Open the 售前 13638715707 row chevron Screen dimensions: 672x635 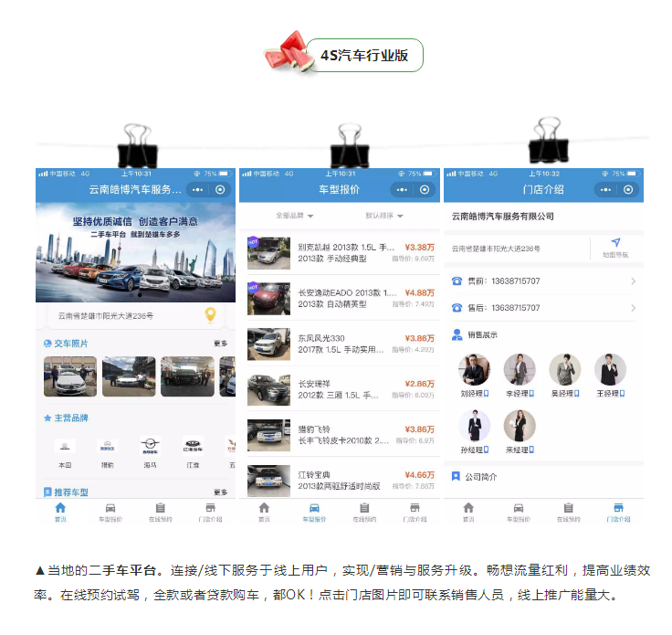coord(634,281)
